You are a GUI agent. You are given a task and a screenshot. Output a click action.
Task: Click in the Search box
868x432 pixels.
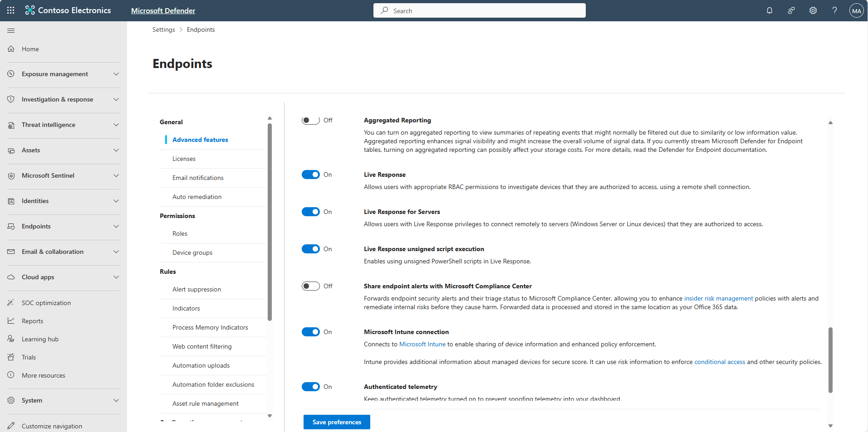click(x=480, y=10)
